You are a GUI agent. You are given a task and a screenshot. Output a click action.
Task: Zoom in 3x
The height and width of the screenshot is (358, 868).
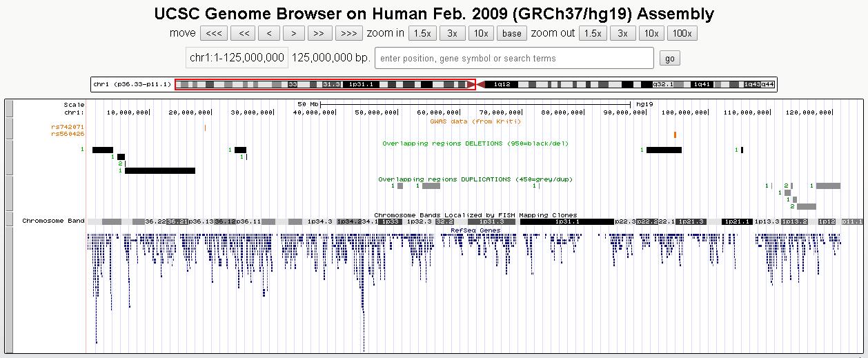pos(452,33)
